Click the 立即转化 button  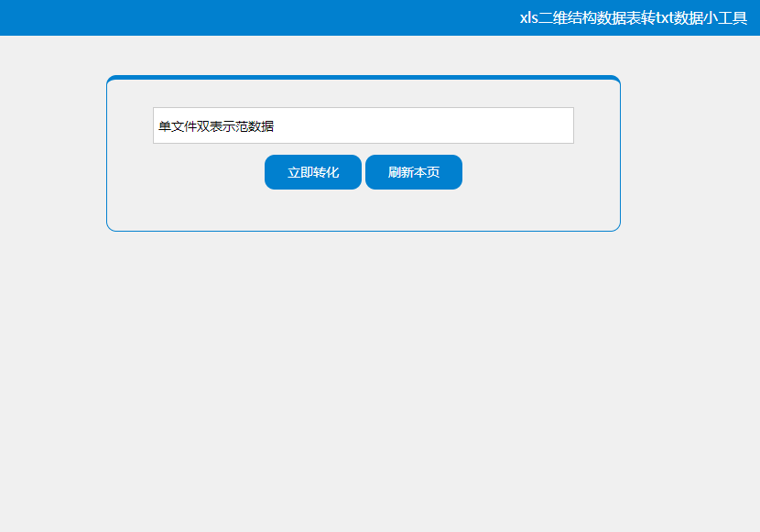[x=313, y=172]
